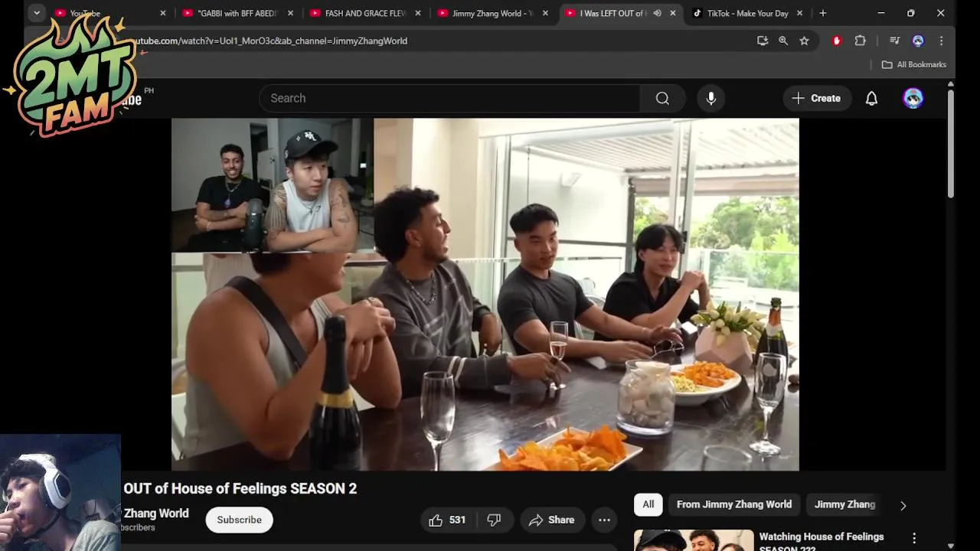Screen dimensions: 980x551
Task: Open the red hand blocker extension
Action: (x=837, y=41)
